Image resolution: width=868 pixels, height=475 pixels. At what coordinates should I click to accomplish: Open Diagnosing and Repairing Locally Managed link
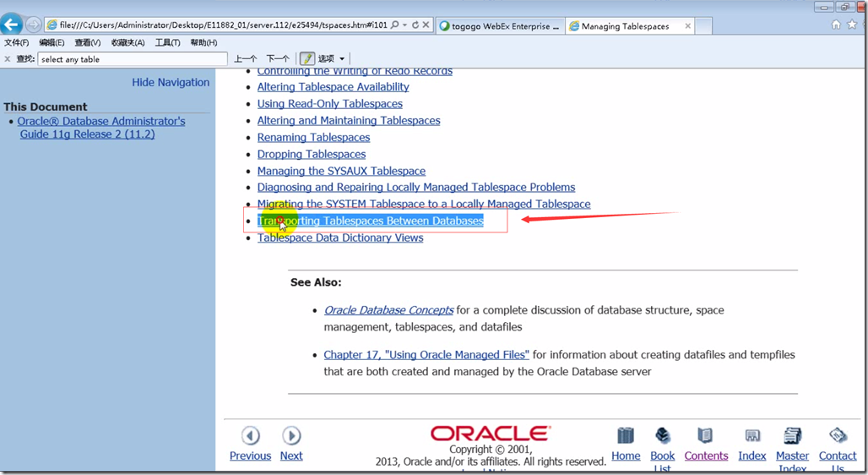416,188
